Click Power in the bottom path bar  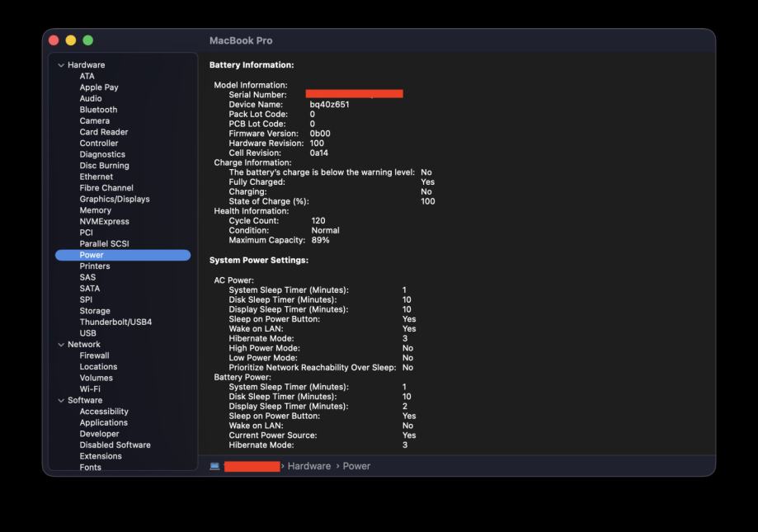coord(356,466)
